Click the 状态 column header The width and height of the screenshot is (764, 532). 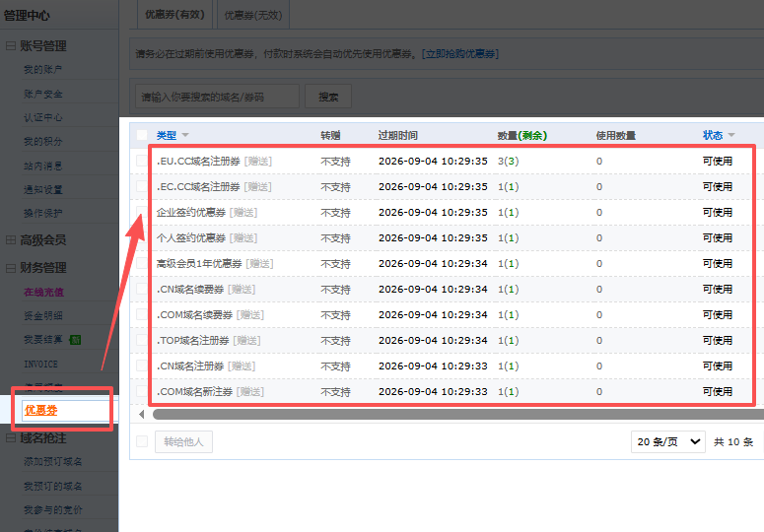(x=713, y=135)
